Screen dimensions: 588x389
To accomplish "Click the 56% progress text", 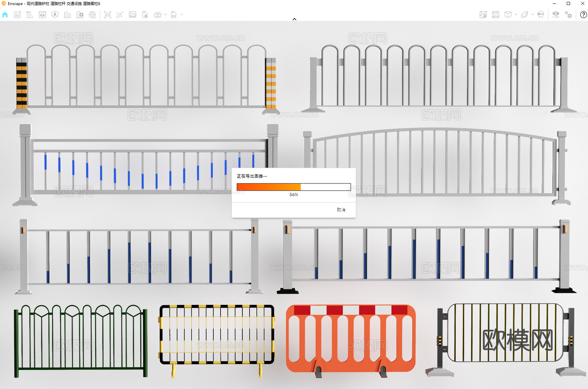I will tap(294, 194).
